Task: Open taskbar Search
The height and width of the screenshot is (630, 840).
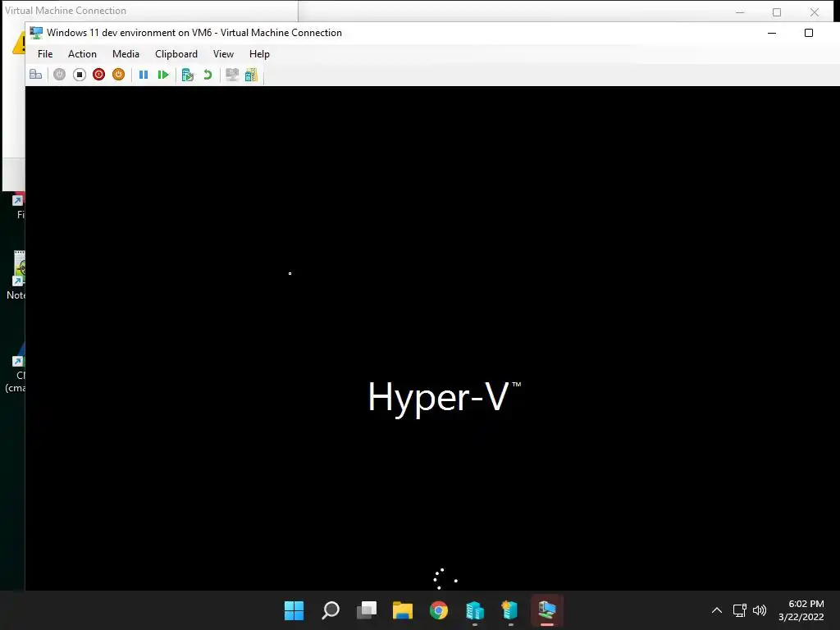Action: coord(331,610)
